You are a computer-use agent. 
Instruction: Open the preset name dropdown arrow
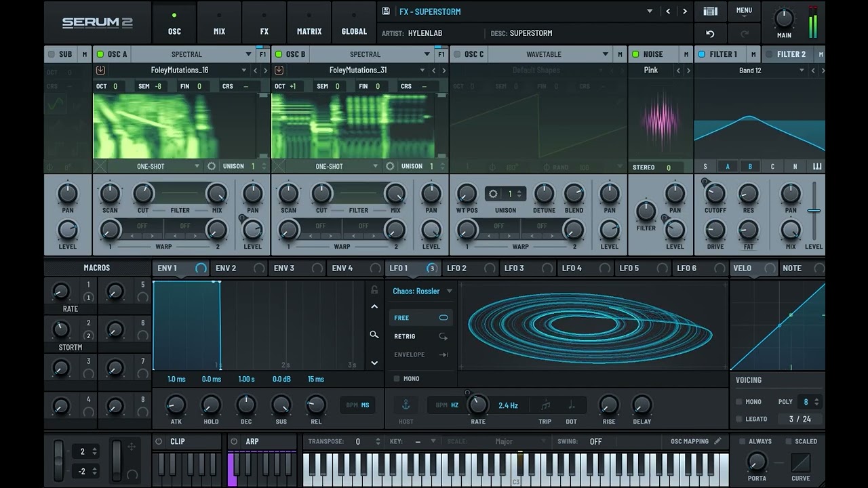[650, 12]
